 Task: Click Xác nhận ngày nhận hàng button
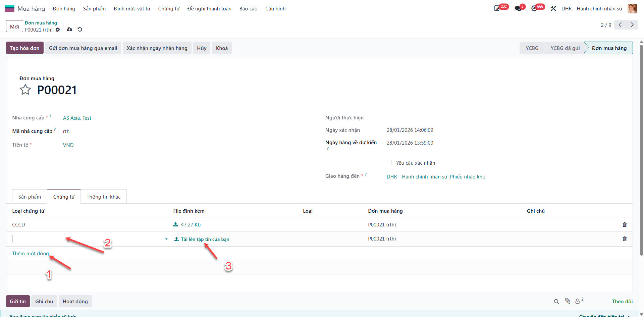(x=157, y=48)
